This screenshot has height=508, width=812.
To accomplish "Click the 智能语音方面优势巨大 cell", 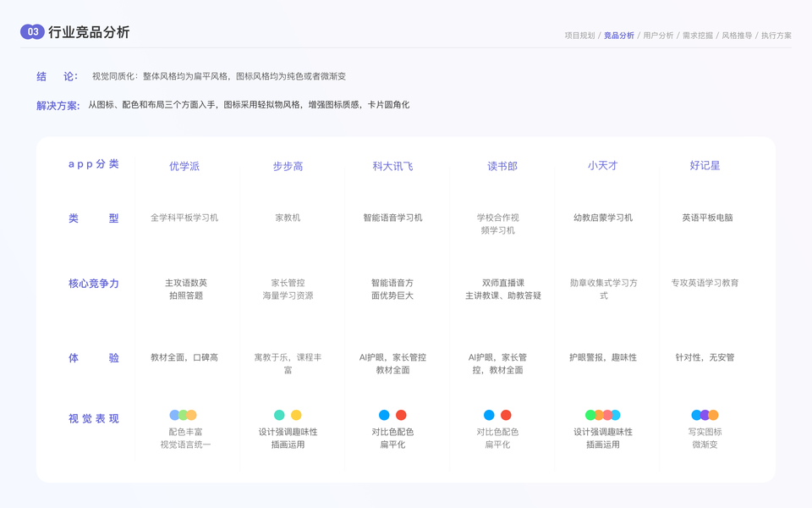I will coord(392,290).
